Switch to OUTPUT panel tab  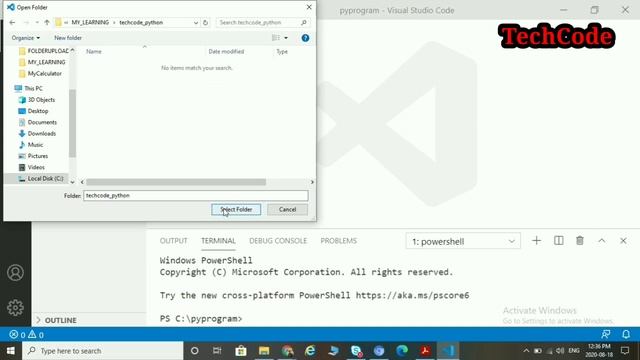pos(173,241)
